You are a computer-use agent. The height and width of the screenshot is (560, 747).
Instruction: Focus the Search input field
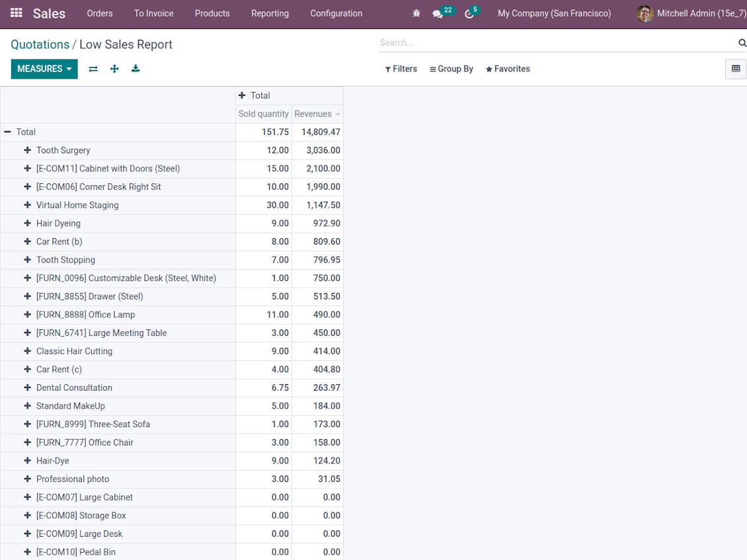click(557, 42)
